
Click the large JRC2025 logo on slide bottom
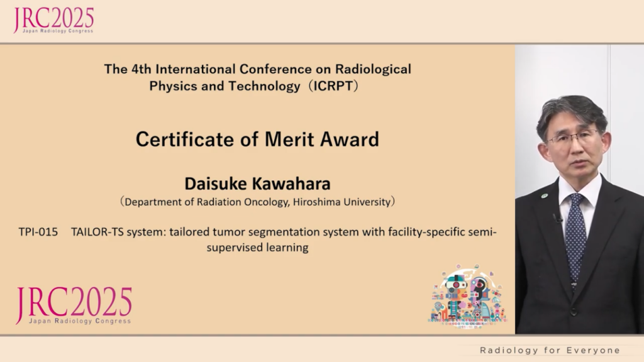pyautogui.click(x=74, y=306)
